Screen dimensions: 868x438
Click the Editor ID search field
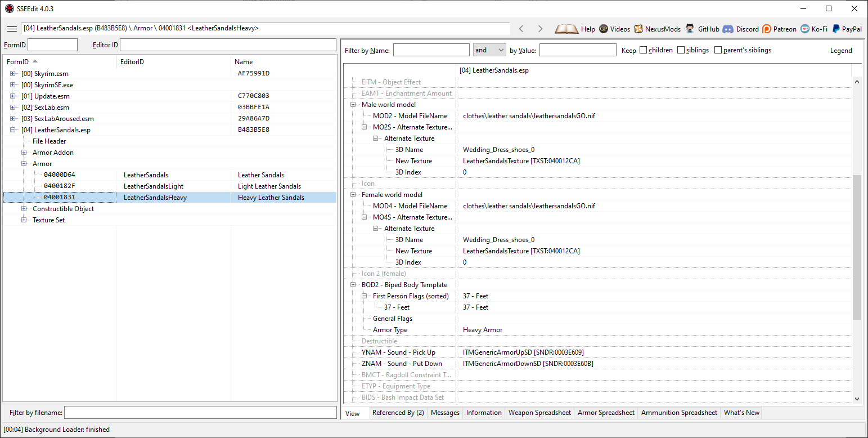(228, 45)
